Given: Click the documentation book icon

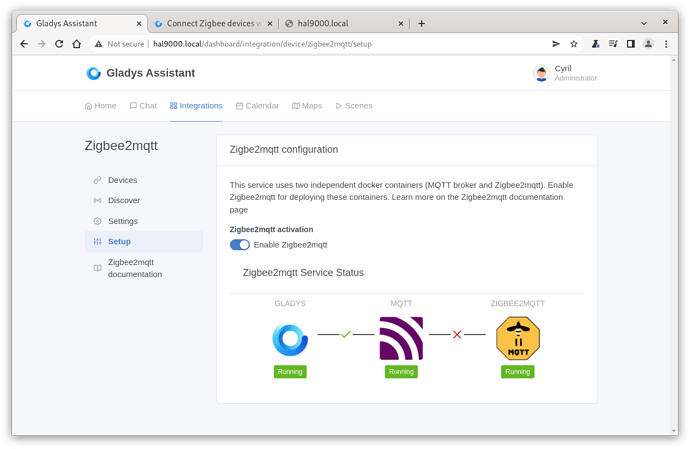Looking at the screenshot, I should point(97,268).
